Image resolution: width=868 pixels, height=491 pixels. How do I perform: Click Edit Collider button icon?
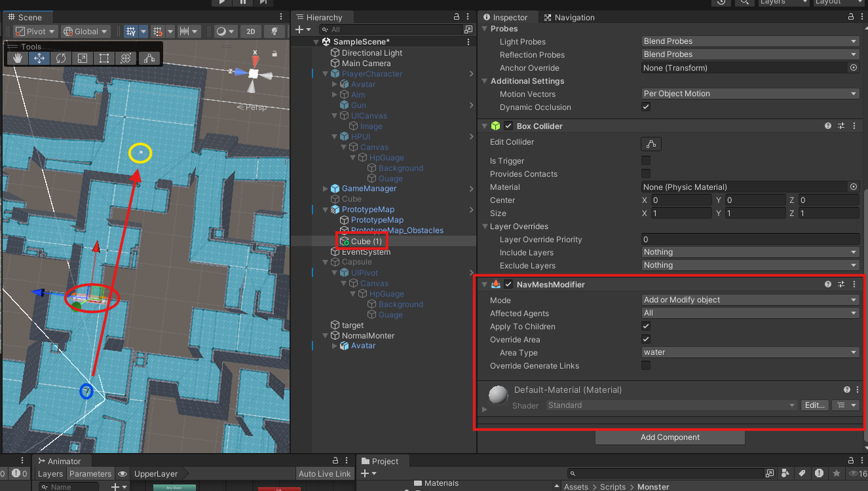[x=651, y=143]
